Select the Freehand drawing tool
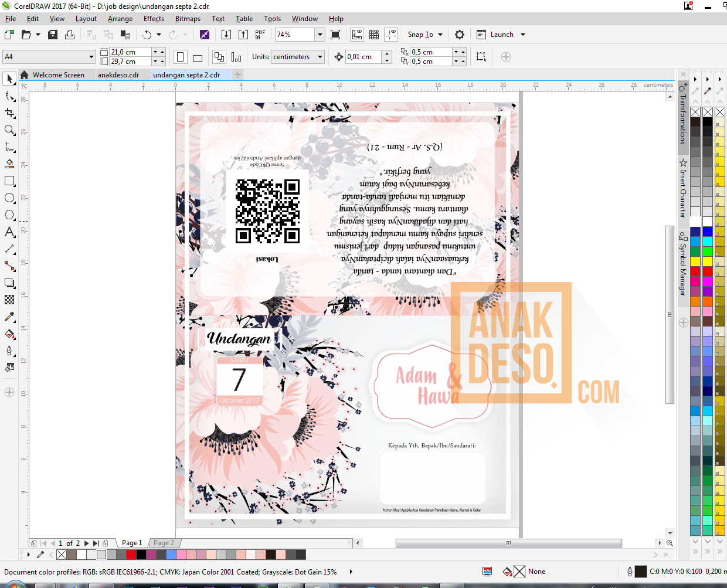The image size is (727, 588). [9, 147]
